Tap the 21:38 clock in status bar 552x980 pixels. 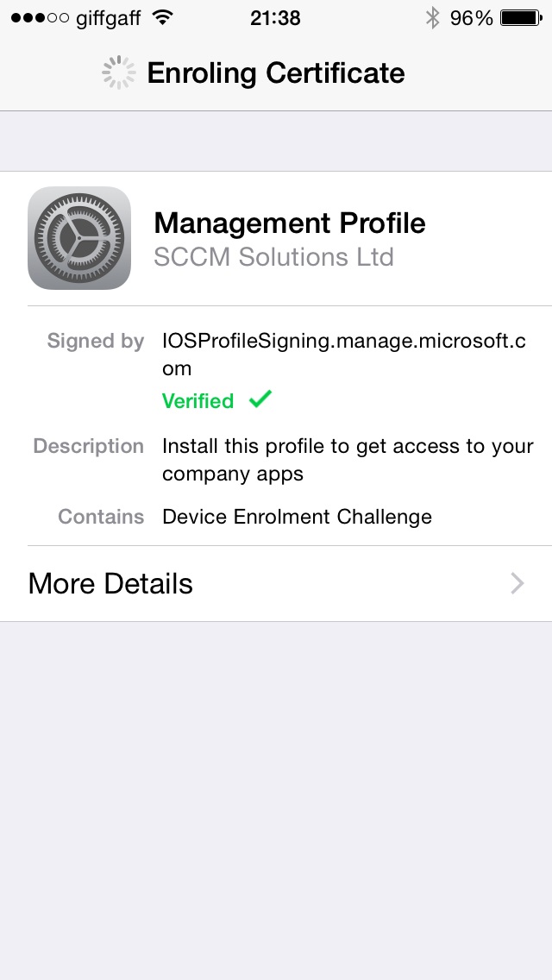275,17
